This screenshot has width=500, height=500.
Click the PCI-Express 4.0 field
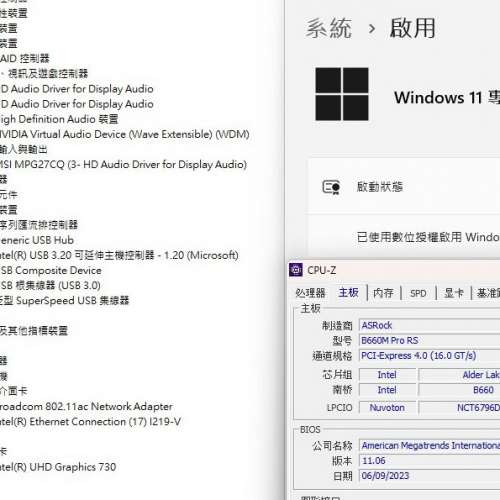pos(429,356)
